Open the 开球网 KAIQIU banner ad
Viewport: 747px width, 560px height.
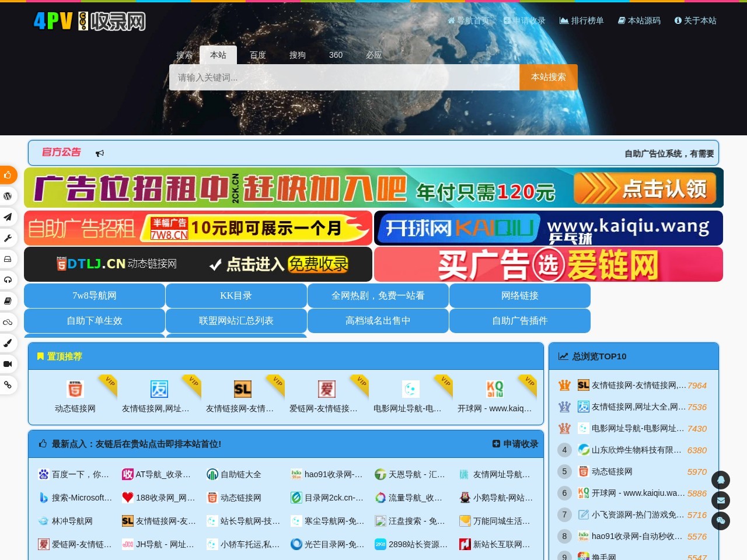(x=549, y=228)
